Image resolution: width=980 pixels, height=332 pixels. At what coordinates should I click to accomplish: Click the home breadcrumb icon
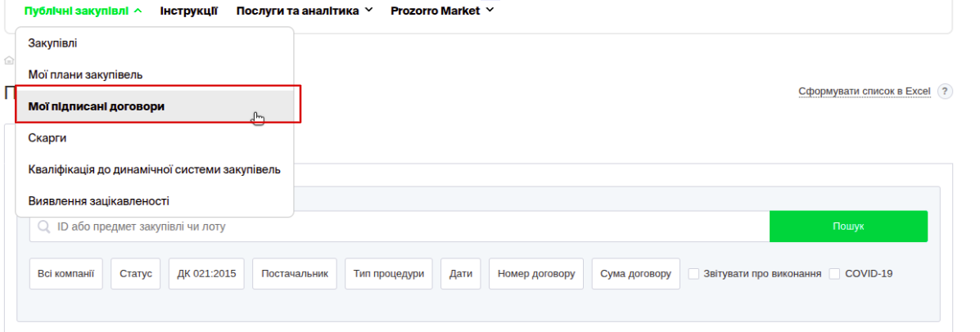click(x=9, y=60)
